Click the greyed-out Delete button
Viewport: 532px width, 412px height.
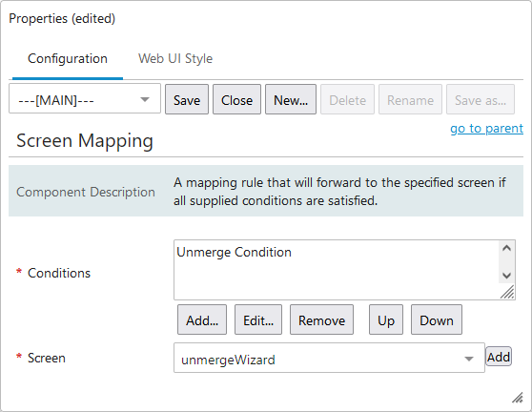(347, 99)
